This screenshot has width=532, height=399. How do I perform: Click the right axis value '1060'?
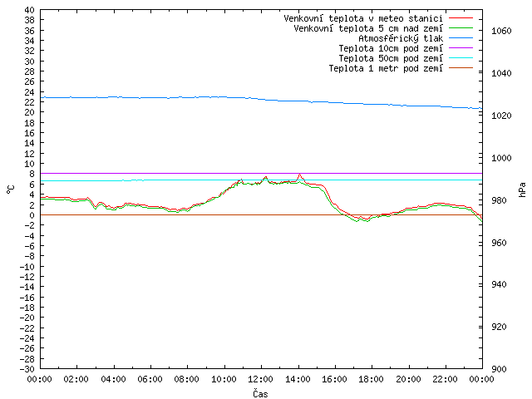(501, 31)
